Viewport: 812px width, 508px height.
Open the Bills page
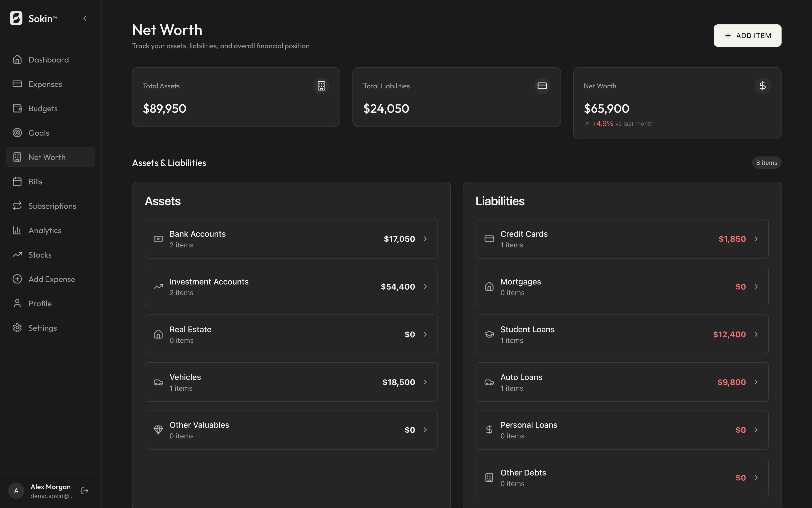50,181
